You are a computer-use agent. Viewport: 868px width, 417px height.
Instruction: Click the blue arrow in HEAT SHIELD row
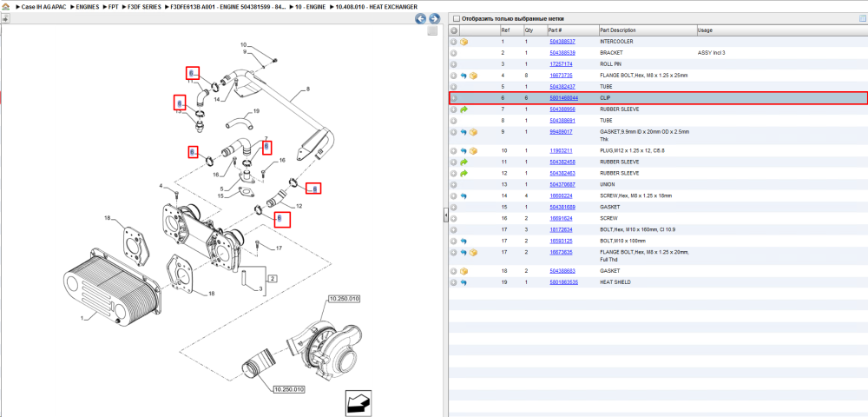coord(464,282)
